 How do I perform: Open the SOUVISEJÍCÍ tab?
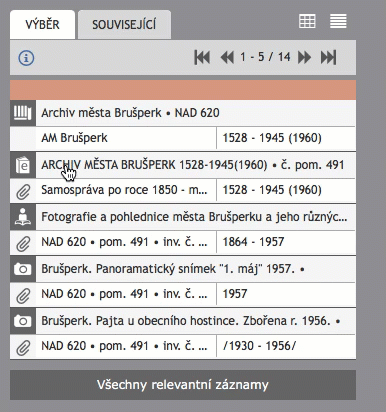pyautogui.click(x=124, y=25)
